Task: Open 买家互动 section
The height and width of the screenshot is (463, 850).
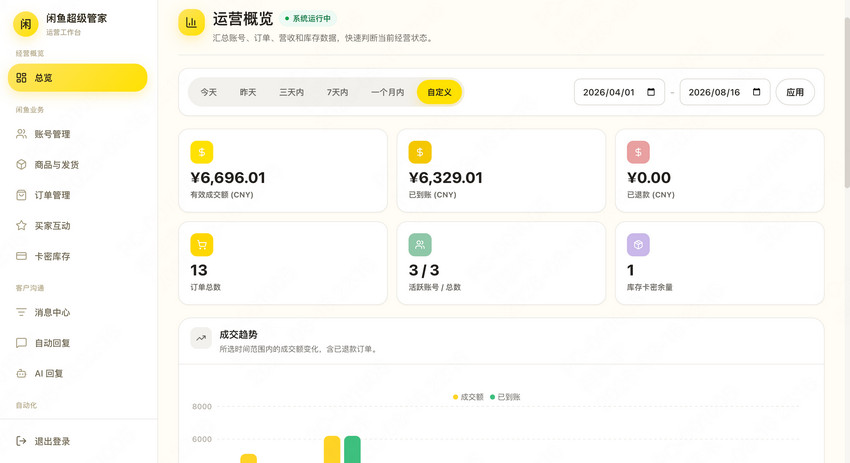Action: pyautogui.click(x=78, y=226)
